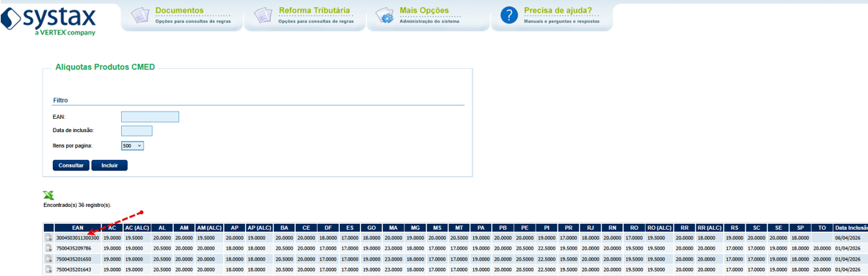Click the PI column header
This screenshot has width=868, height=276.
546,228
